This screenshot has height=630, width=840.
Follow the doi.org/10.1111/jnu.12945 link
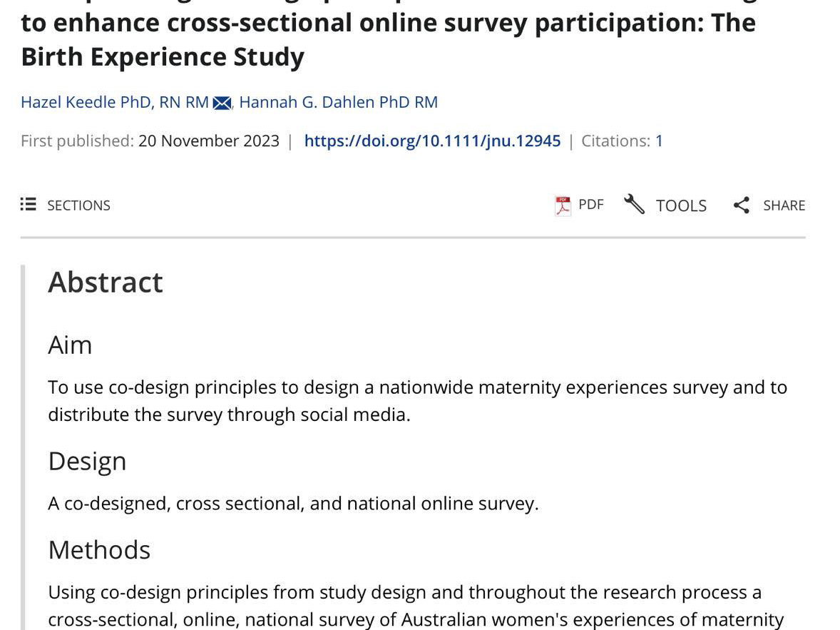pyautogui.click(x=432, y=141)
